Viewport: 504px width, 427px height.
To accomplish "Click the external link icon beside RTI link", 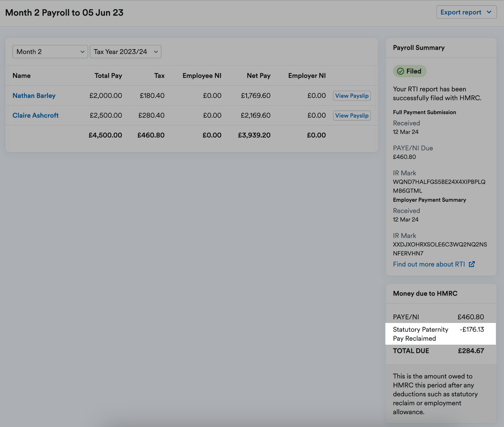I will (472, 264).
